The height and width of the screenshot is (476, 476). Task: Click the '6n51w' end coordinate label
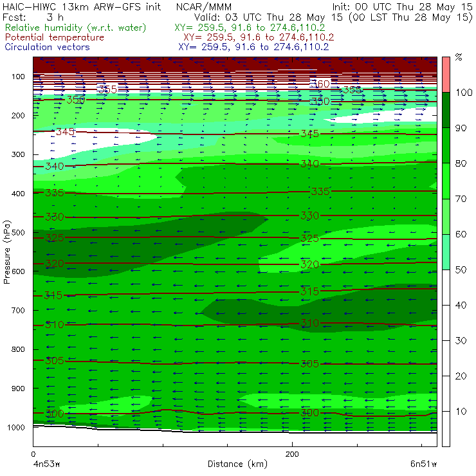(423, 464)
